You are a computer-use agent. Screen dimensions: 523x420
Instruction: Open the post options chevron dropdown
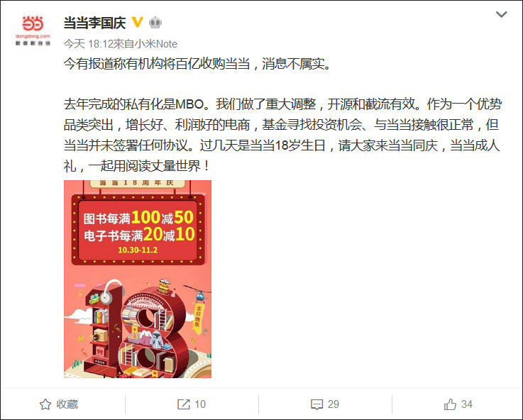(501, 14)
